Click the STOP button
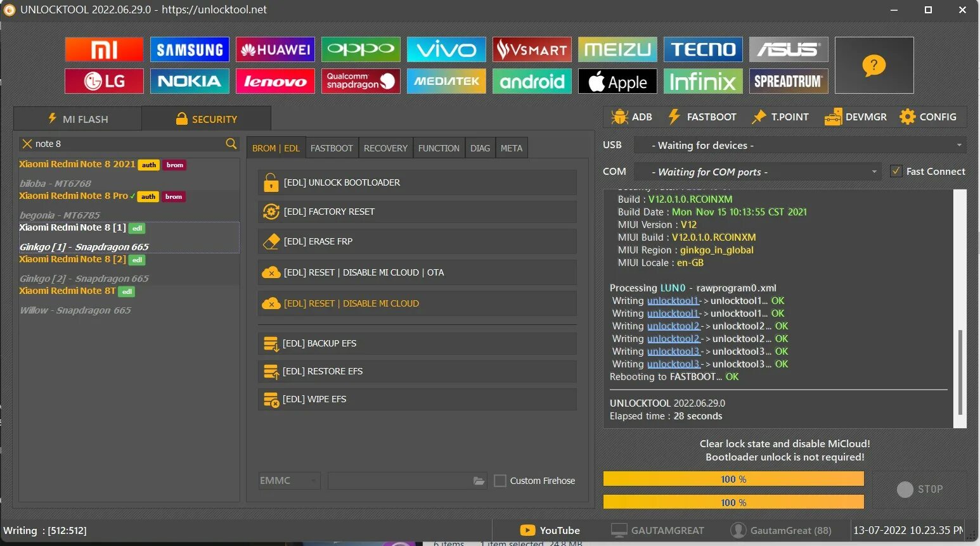This screenshot has width=980, height=546. (x=920, y=489)
